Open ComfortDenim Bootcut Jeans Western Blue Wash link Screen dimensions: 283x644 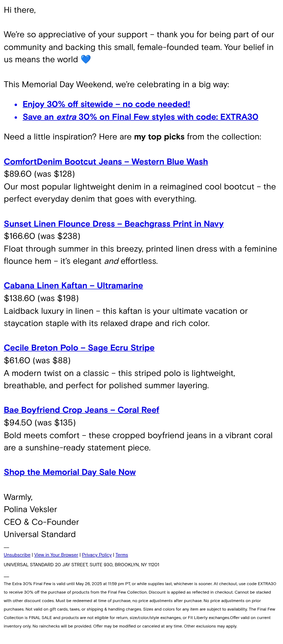[x=106, y=162]
